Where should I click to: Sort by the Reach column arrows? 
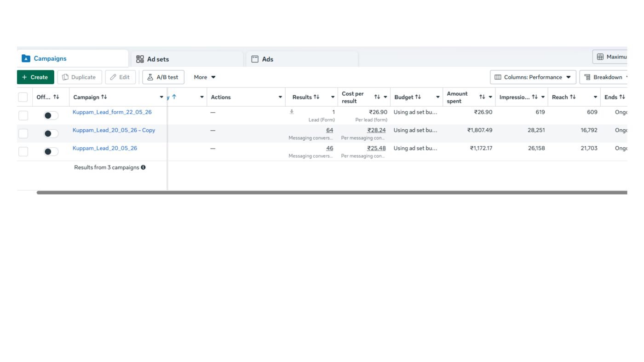point(573,97)
